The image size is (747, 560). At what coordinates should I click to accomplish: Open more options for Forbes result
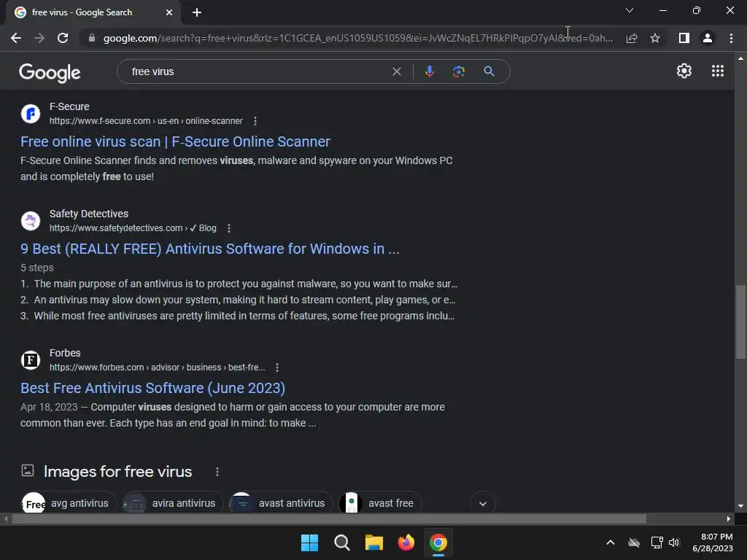[277, 367]
